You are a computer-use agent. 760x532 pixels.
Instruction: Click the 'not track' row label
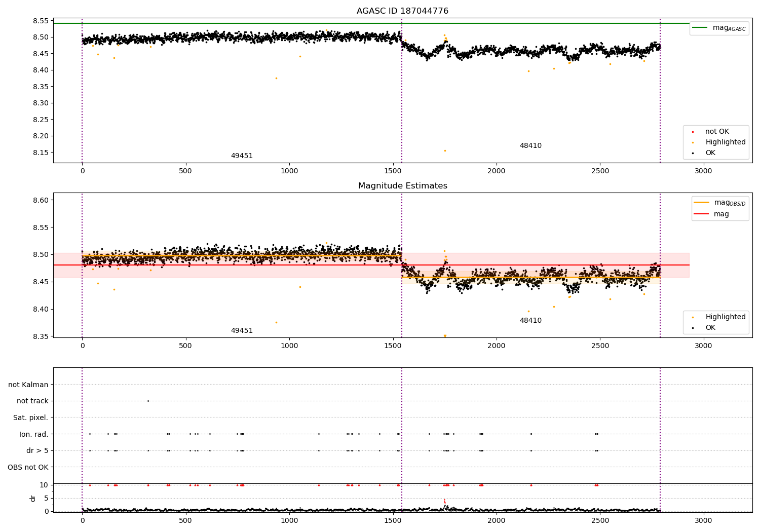(x=32, y=401)
